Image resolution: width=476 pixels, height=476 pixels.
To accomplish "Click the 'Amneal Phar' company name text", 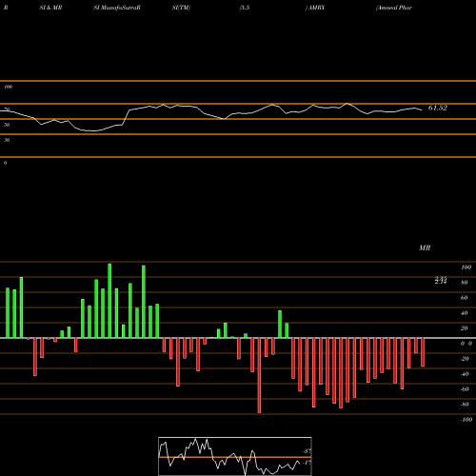I will point(394,8).
